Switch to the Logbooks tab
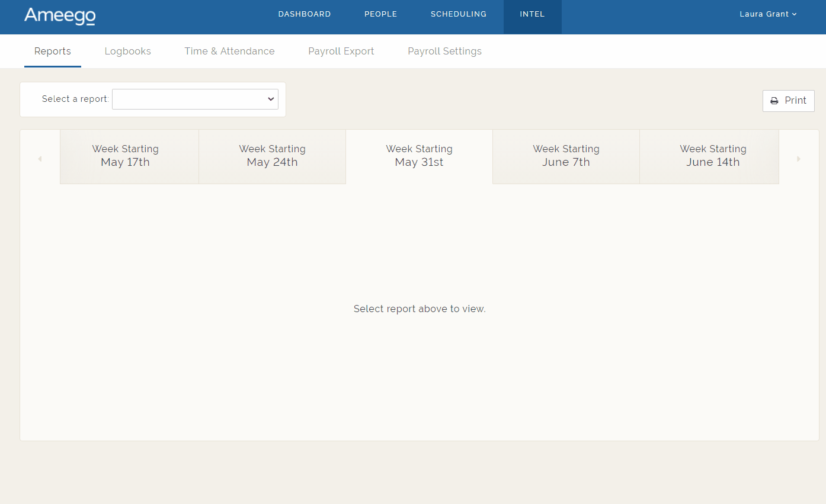Viewport: 826px width, 504px height. pos(127,52)
